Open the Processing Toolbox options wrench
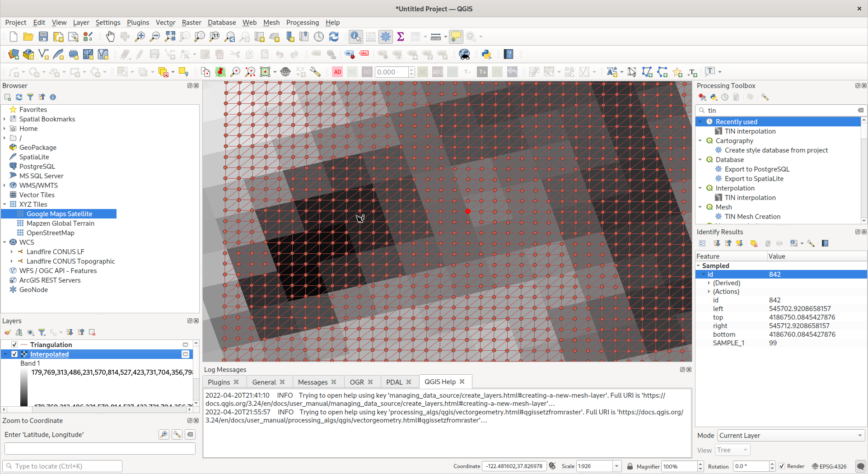 point(765,97)
